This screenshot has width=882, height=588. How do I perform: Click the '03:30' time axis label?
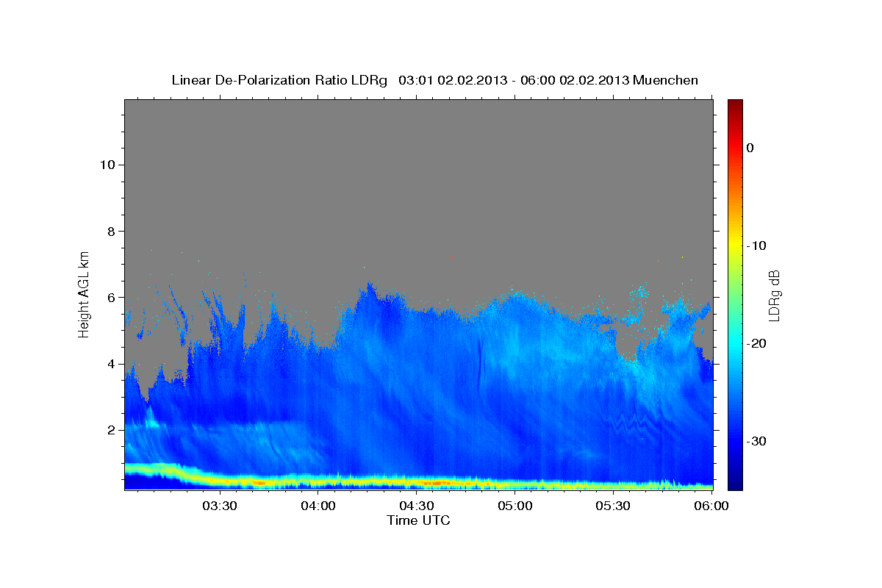[x=219, y=506]
